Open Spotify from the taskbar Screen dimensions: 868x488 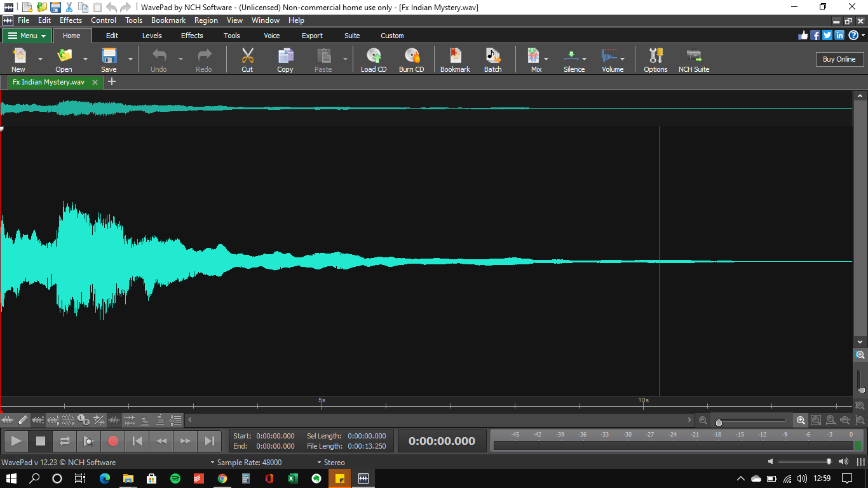(x=175, y=478)
